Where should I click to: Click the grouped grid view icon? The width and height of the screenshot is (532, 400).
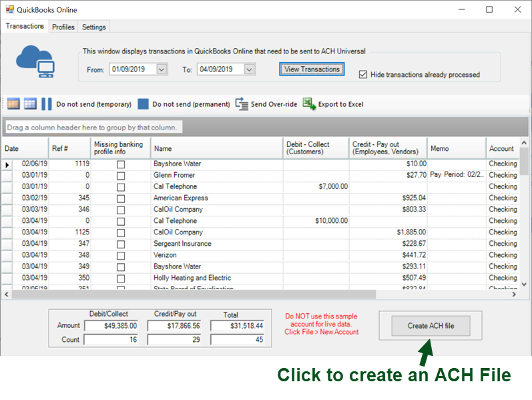pyautogui.click(x=13, y=104)
